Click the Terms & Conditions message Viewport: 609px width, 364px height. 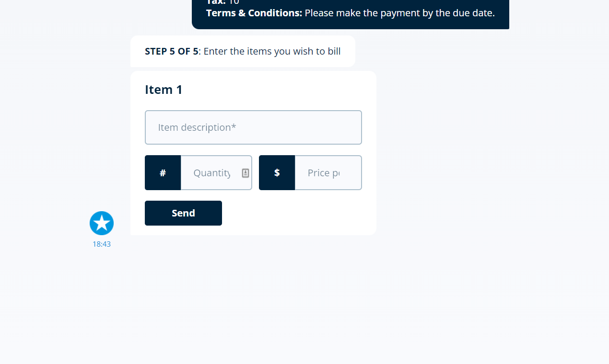pos(350,13)
